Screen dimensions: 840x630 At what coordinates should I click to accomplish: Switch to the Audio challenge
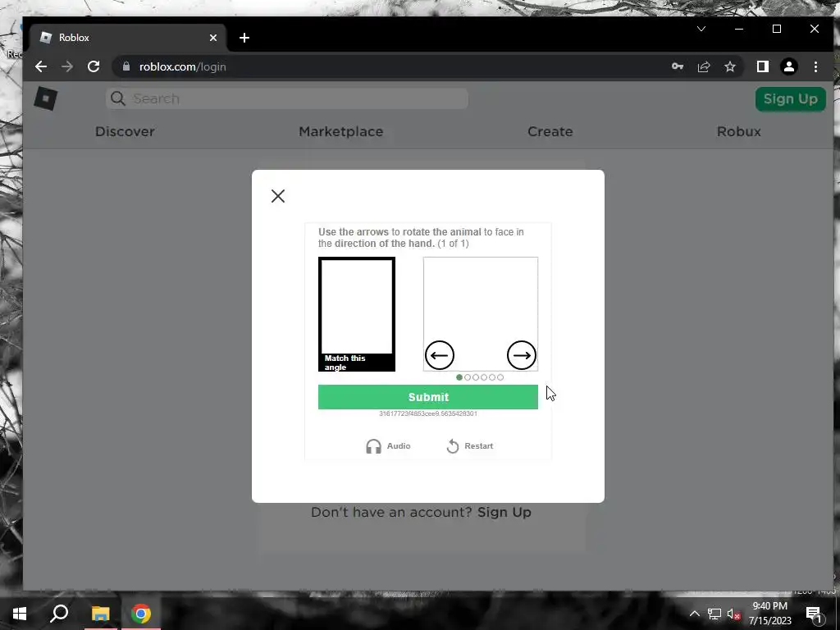pos(388,445)
